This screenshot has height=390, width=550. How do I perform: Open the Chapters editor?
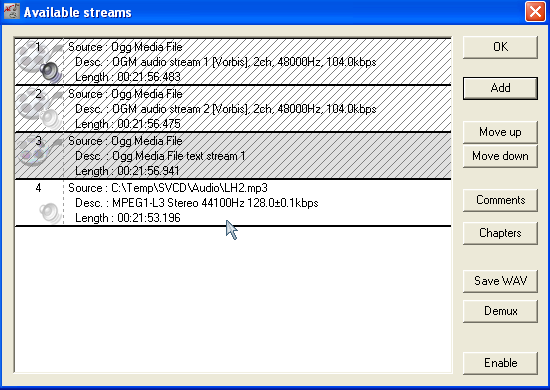pos(500,233)
